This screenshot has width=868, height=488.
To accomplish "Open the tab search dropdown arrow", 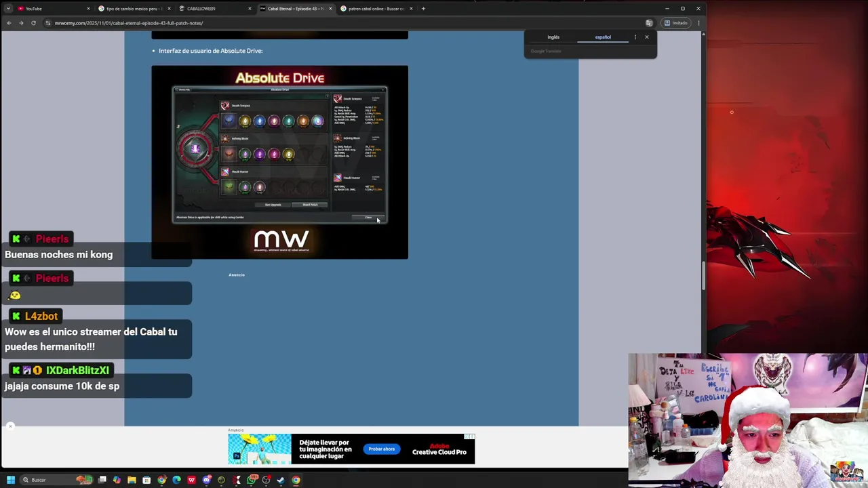I will pos(9,9).
